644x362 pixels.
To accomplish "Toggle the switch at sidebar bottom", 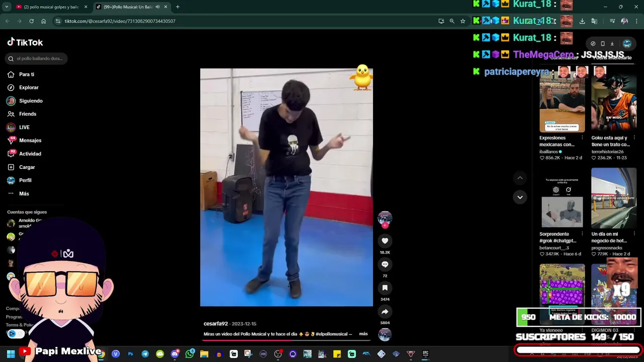I will tap(16, 334).
